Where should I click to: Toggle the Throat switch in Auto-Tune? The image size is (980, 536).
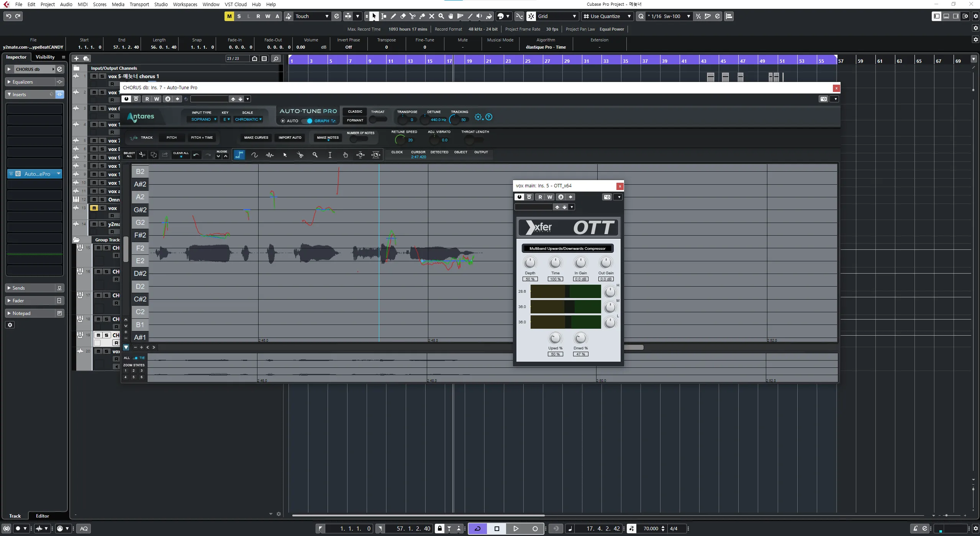point(378,120)
